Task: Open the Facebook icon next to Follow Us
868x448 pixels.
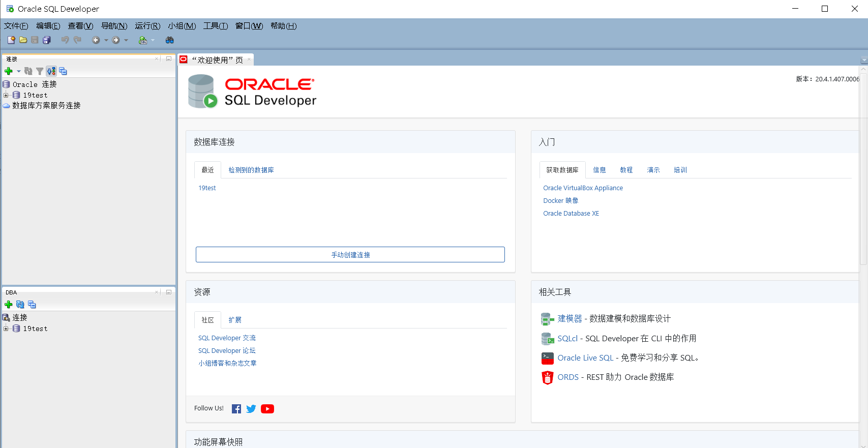Action: [x=236, y=409]
